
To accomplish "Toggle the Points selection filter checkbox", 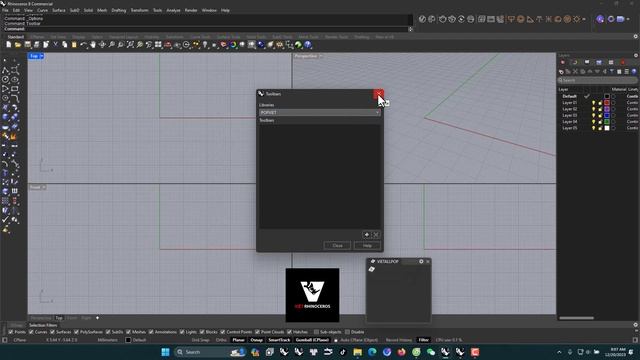I will (11, 332).
